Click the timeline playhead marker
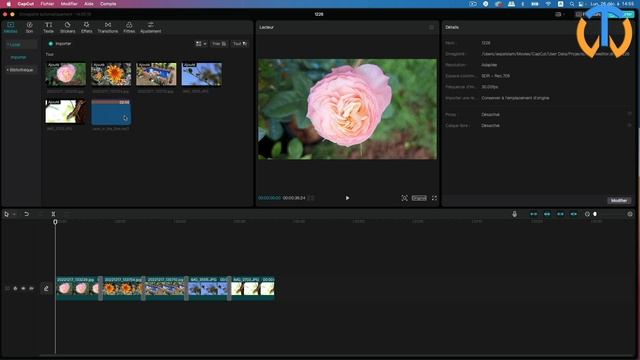Screen dimensions: 640x360 click(56, 222)
